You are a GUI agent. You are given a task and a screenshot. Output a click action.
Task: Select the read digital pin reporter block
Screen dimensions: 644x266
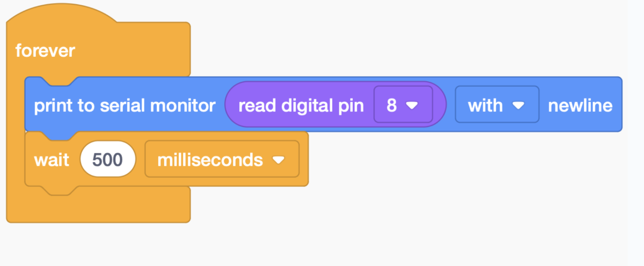(x=301, y=105)
